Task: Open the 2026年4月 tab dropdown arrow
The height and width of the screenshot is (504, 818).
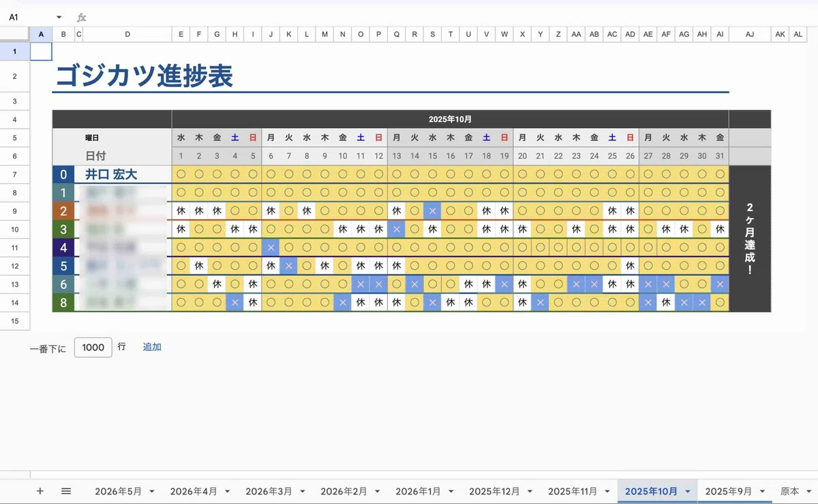Action: pos(227,492)
